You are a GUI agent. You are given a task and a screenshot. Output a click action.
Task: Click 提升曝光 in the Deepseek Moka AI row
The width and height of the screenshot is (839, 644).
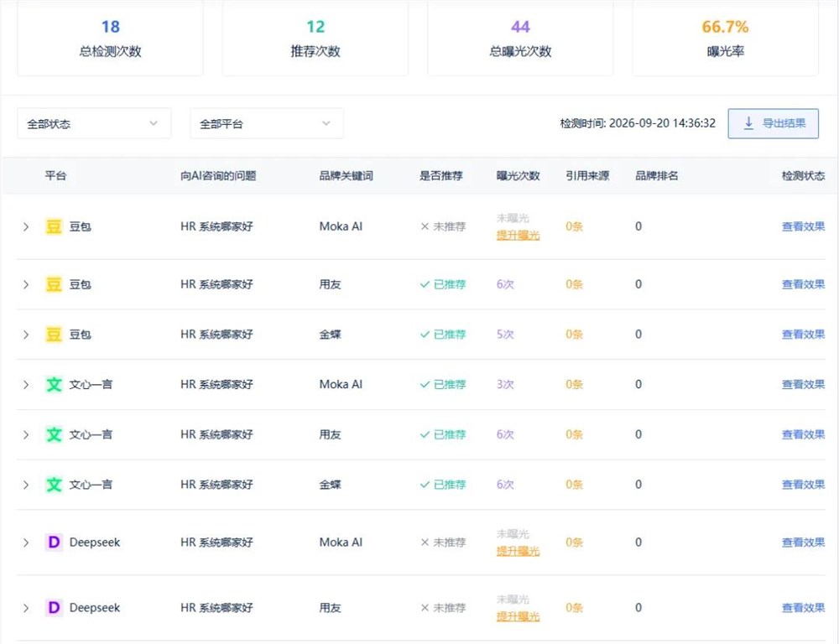coord(518,551)
